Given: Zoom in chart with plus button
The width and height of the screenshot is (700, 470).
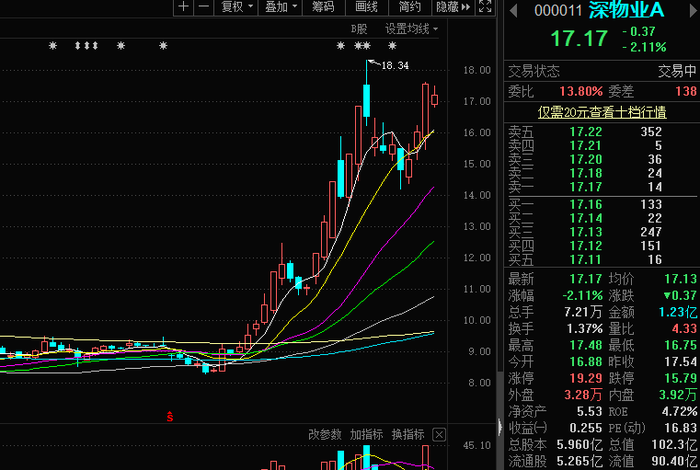Looking at the screenshot, I should click(x=183, y=7).
